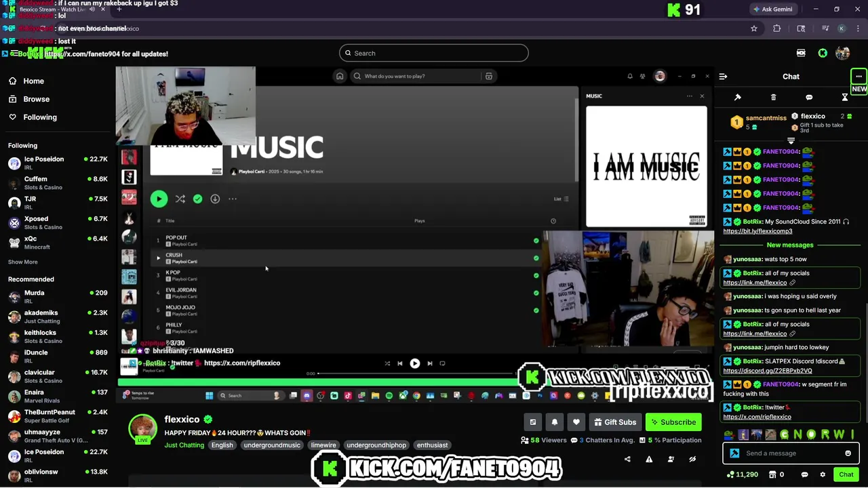Image resolution: width=868 pixels, height=488 pixels.
Task: Click the trash clear-chat icon
Action: [x=773, y=98]
